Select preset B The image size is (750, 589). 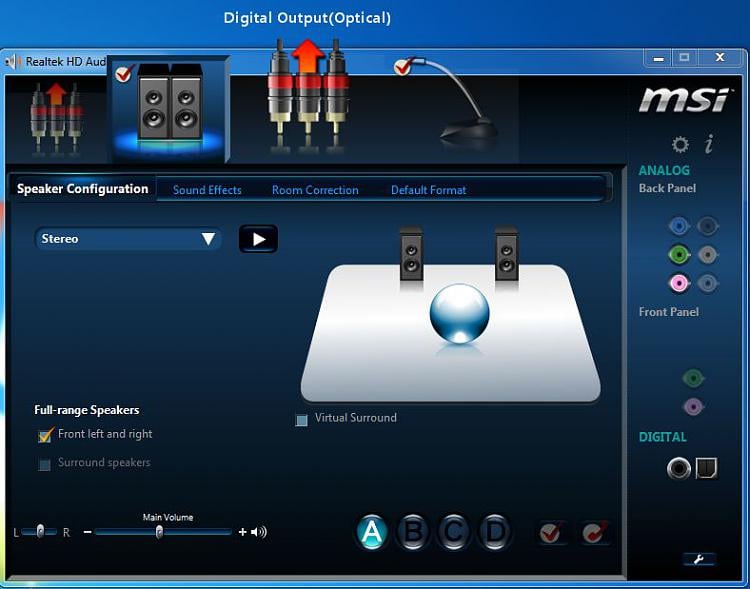point(413,532)
